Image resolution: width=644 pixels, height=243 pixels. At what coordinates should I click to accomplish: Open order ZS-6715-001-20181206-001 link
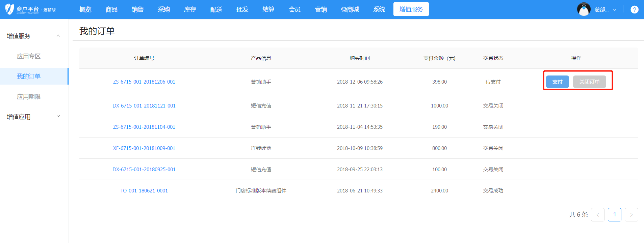(144, 82)
